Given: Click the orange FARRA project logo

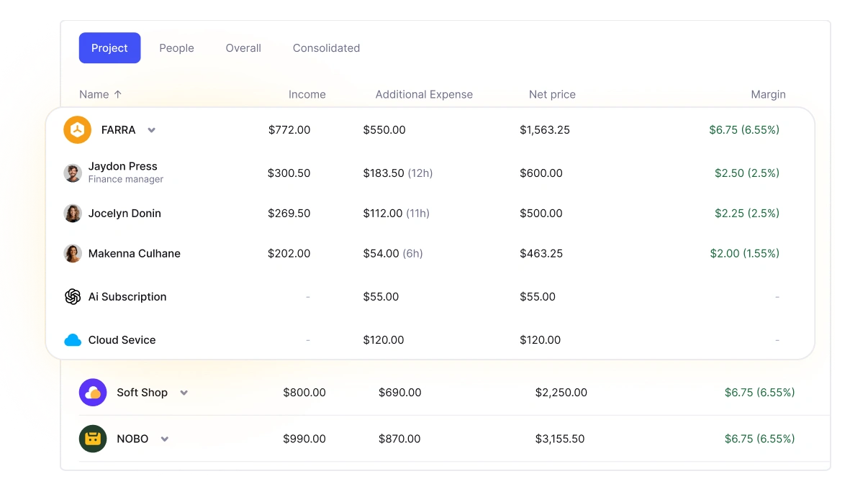Looking at the screenshot, I should point(77,130).
